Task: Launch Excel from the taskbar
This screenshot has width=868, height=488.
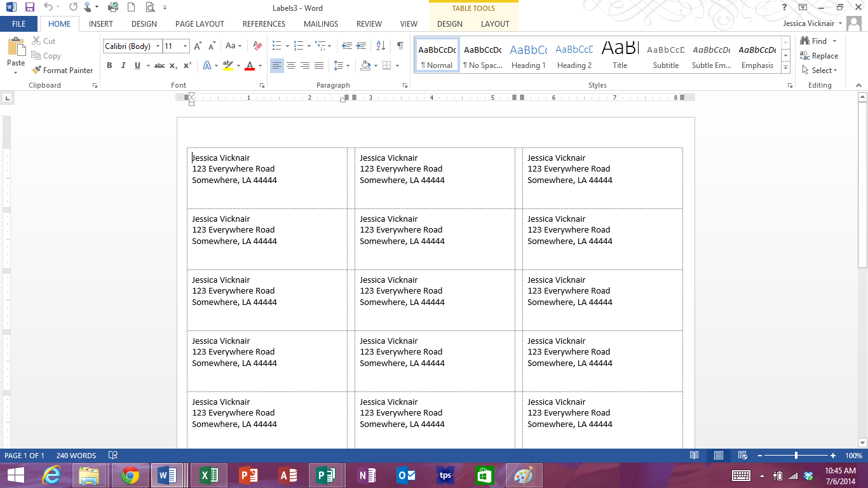Action: coord(209,475)
